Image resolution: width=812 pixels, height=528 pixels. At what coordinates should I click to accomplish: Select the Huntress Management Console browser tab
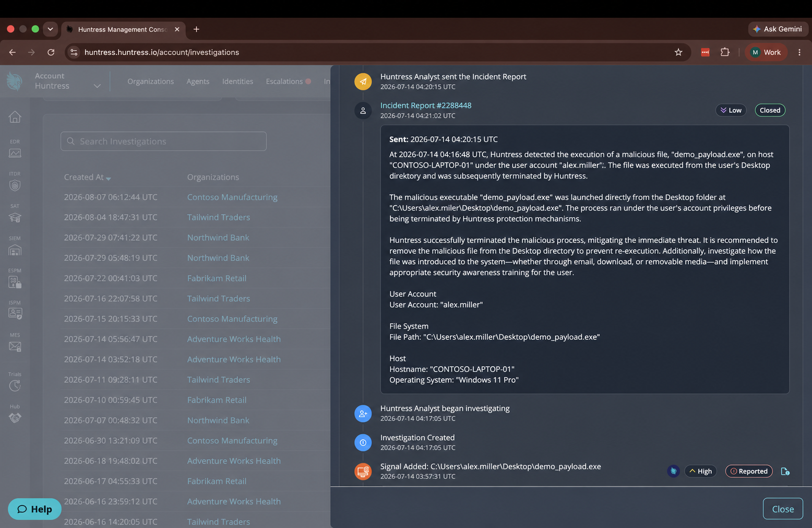coord(122,29)
